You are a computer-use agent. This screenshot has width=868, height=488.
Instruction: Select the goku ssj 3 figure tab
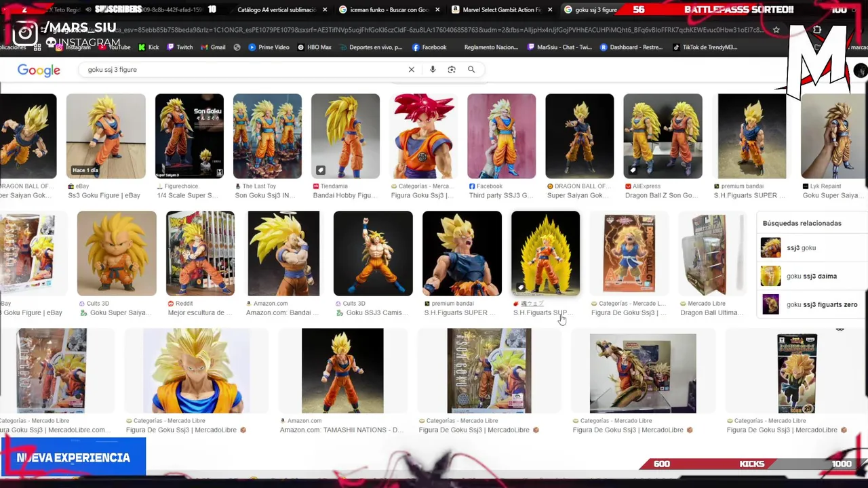[590, 9]
